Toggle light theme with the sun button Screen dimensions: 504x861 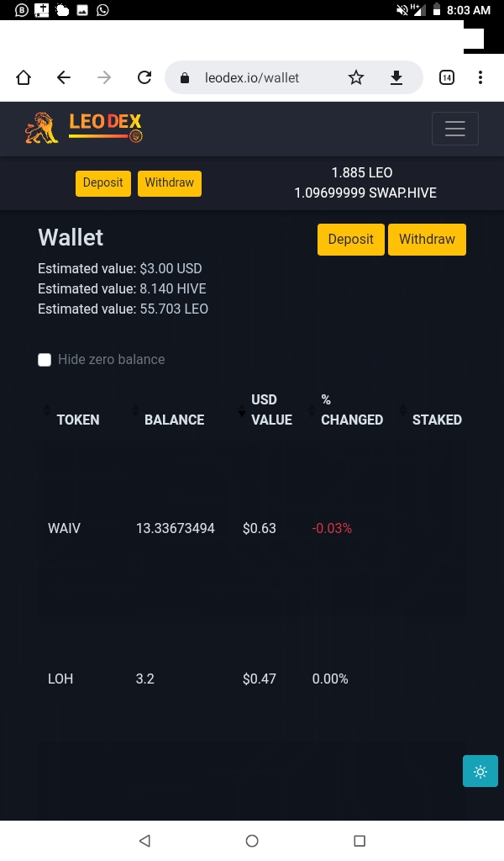(x=480, y=771)
